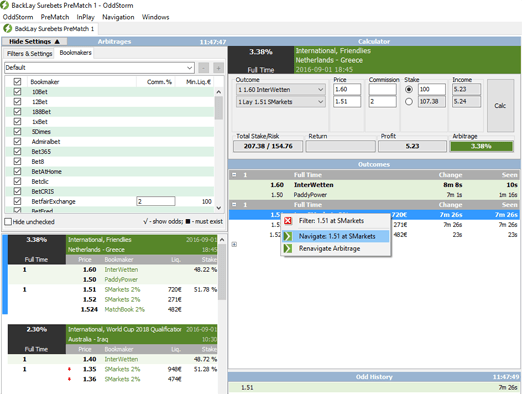The width and height of the screenshot is (522, 394).
Task: Choose Navigate: 1.51 at SMarkets
Action: [336, 236]
